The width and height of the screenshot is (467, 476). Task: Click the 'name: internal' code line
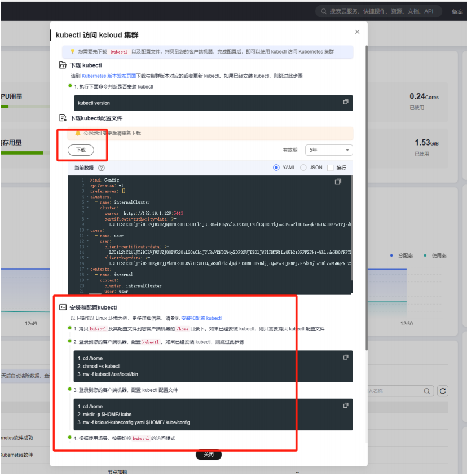(x=114, y=275)
